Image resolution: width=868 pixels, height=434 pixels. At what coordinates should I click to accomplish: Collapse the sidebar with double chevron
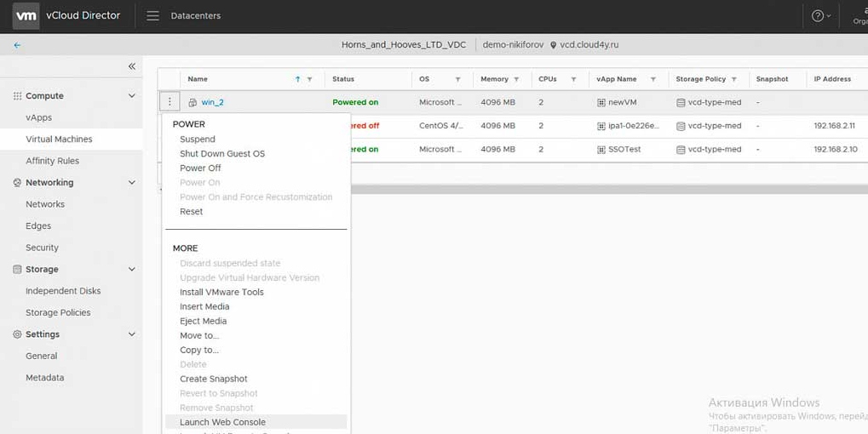(x=132, y=66)
